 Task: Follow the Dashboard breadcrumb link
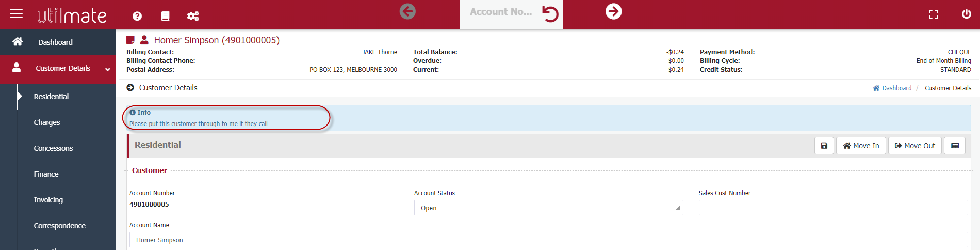(x=896, y=88)
